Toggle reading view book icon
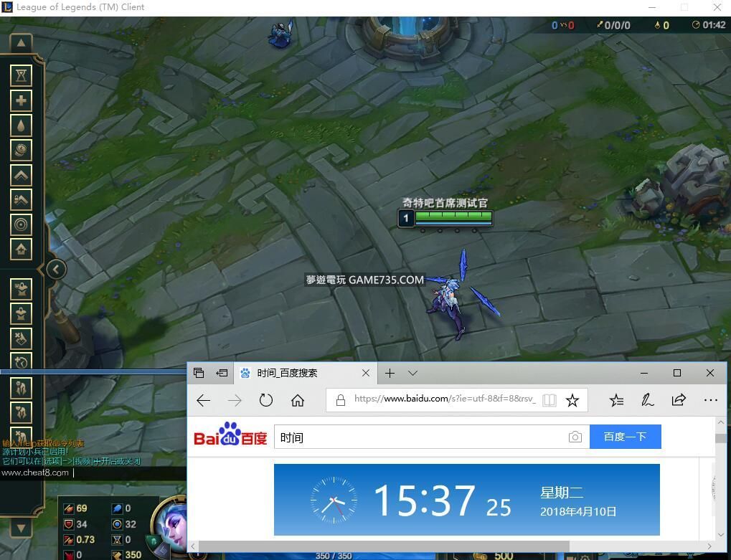Screen dimensions: 731x560 click(x=550, y=400)
